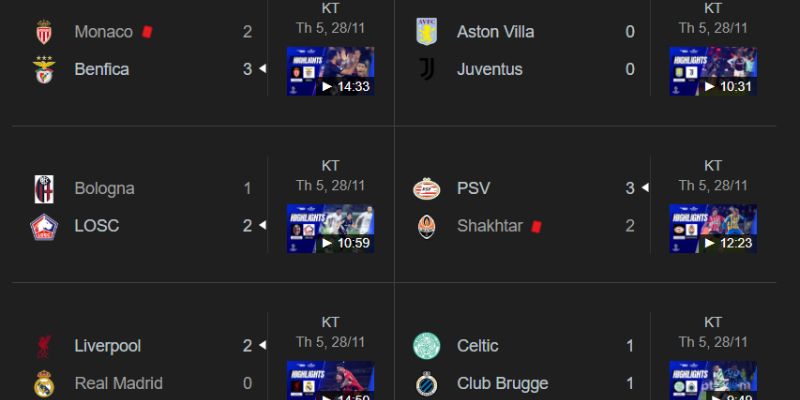Click Shakhtar's red card indicator
Image resolution: width=800 pixels, height=400 pixels.
coord(536,226)
